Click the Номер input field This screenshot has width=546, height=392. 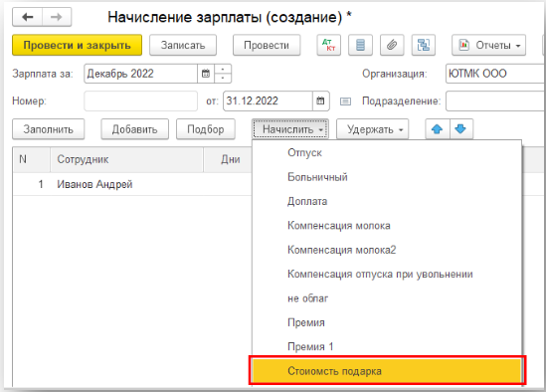point(140,101)
